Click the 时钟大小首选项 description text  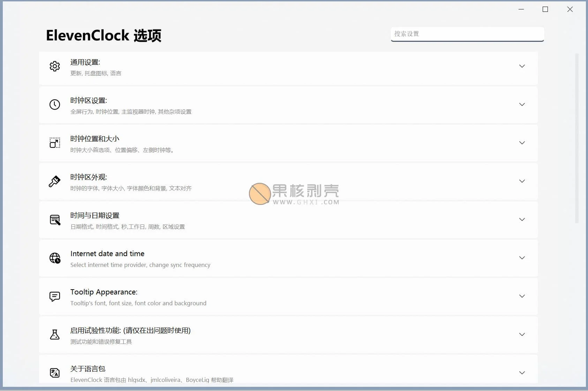[x=122, y=150]
